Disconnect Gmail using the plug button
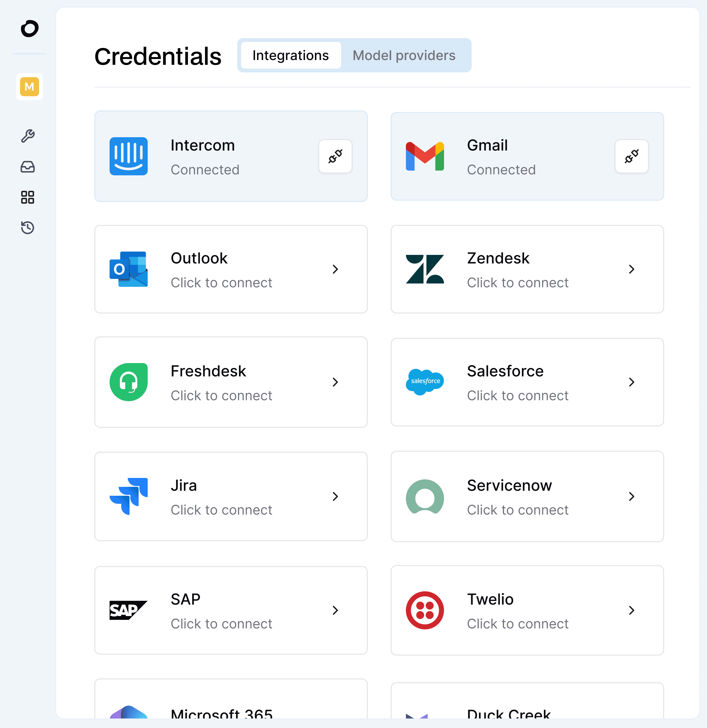This screenshot has width=707, height=728. point(631,156)
